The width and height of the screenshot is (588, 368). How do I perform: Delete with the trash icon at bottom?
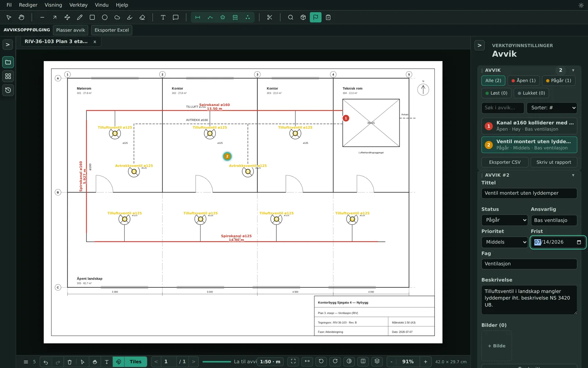[70, 362]
